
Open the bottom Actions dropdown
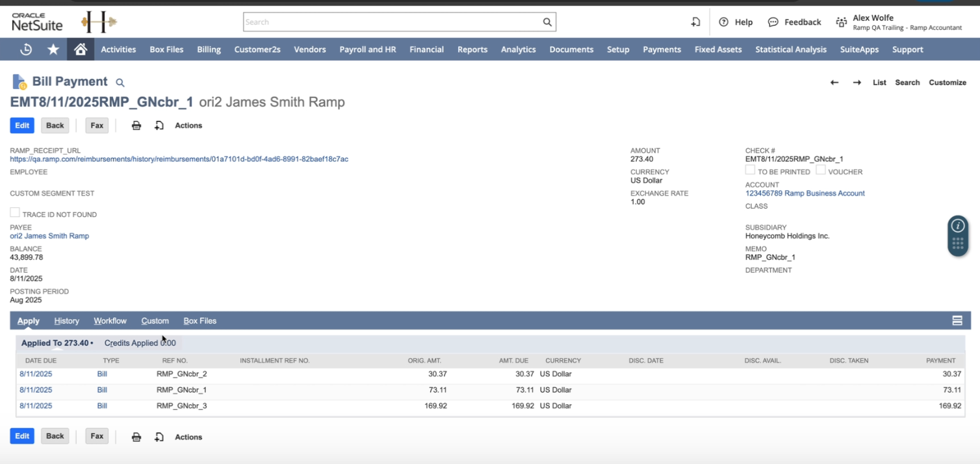coord(188,437)
